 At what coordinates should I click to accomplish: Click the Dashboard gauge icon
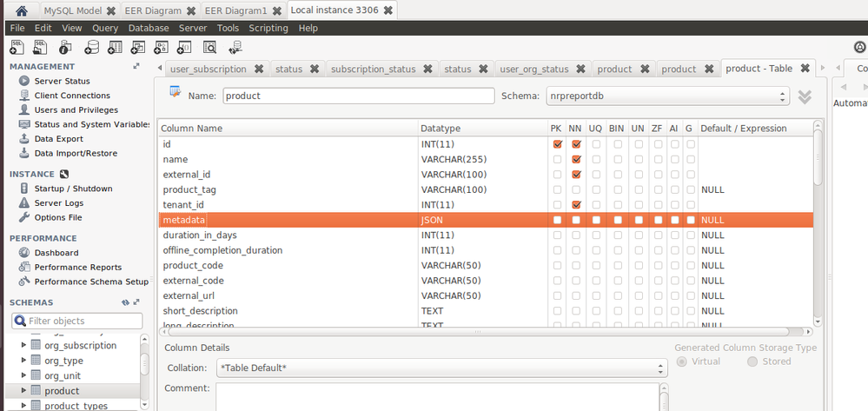(x=23, y=253)
